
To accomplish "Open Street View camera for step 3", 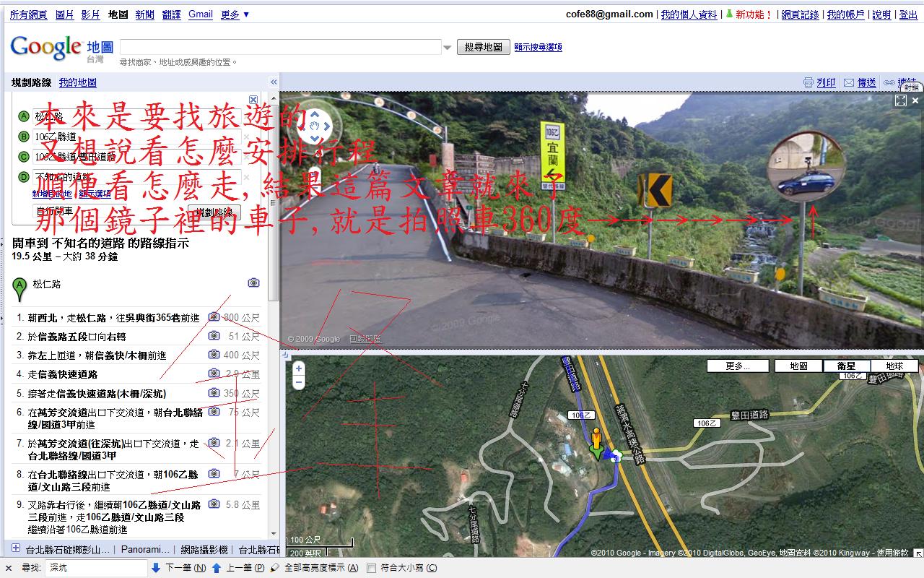I will [x=214, y=354].
